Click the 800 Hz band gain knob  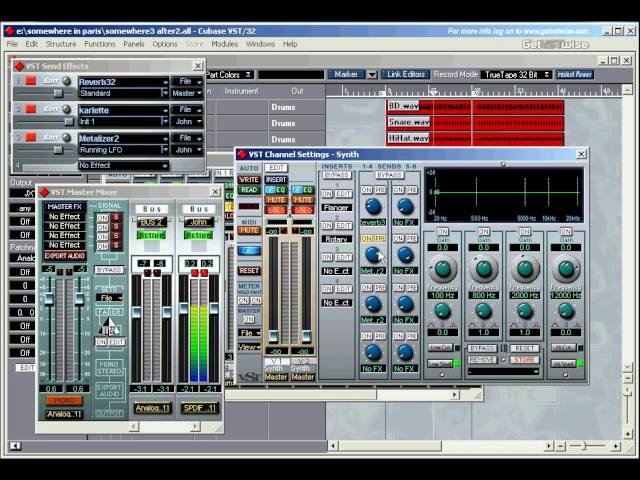484,269
